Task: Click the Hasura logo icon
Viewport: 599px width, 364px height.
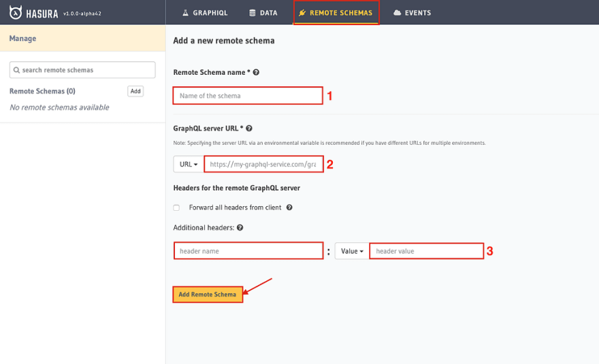Action: click(x=16, y=13)
